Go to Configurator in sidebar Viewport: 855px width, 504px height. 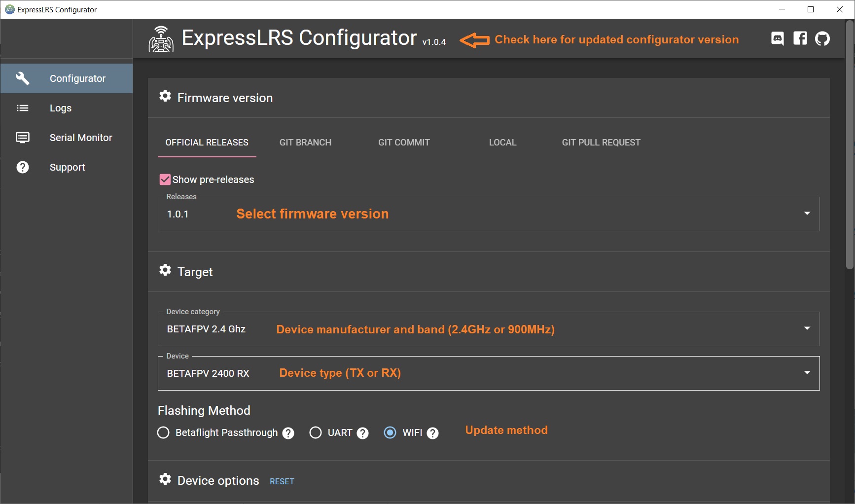[x=67, y=78]
